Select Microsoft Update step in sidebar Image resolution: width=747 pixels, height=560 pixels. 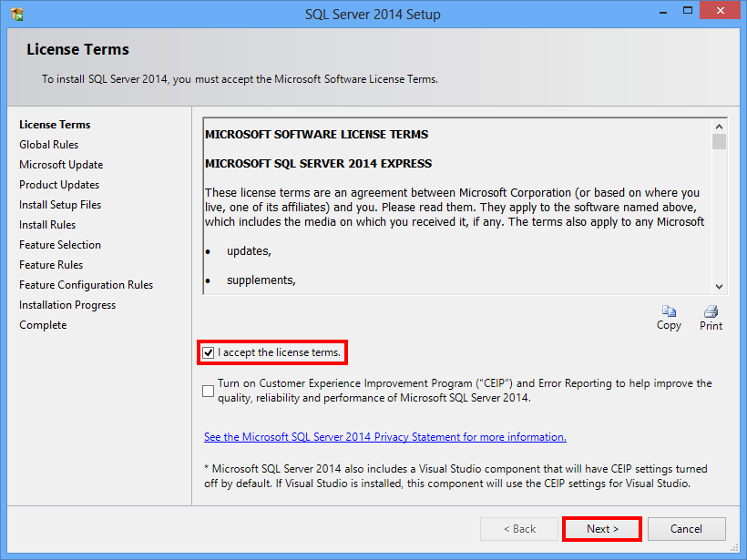tap(60, 164)
